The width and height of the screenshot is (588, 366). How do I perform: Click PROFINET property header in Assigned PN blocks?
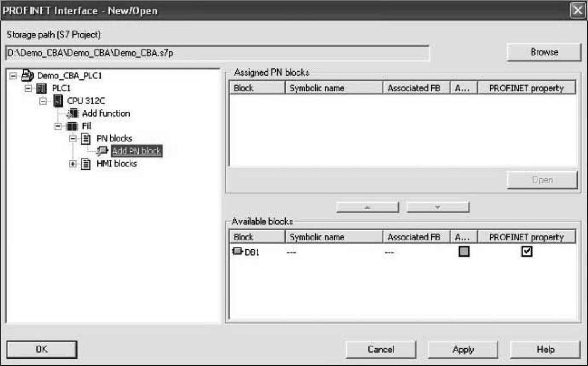(x=527, y=88)
